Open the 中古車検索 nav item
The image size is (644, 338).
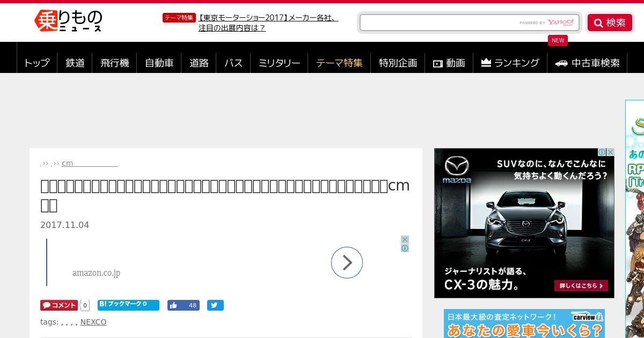point(587,63)
